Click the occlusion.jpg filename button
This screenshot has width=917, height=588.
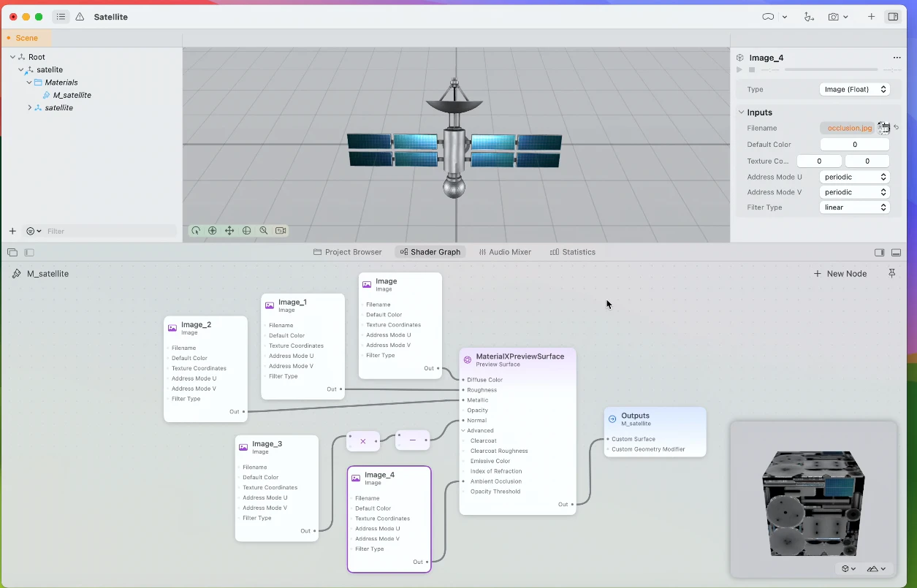click(x=847, y=128)
